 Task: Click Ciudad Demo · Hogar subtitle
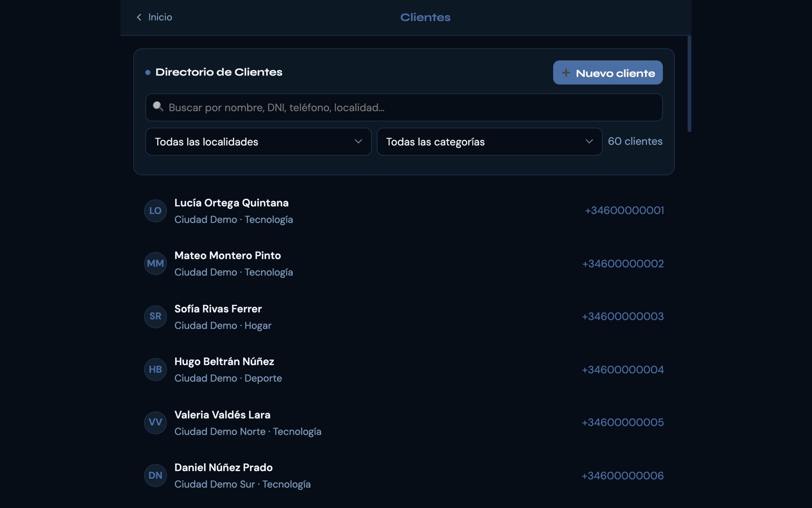coord(223,326)
